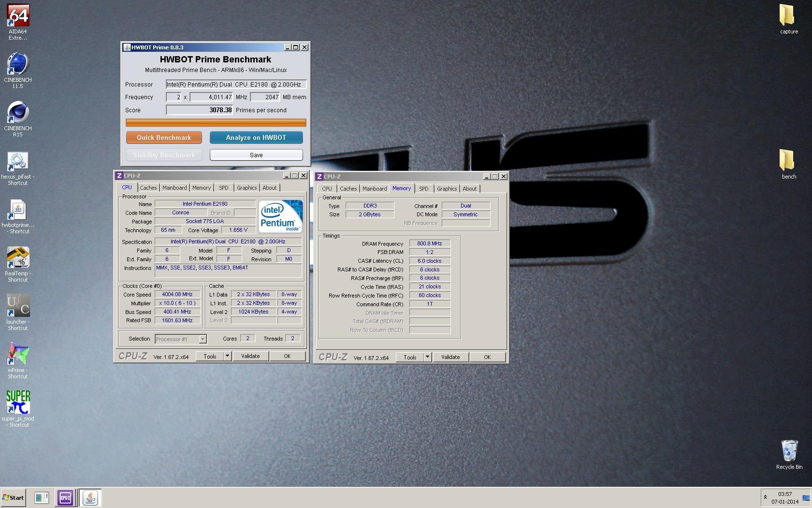This screenshot has width=812, height=508.
Task: Switch to Mainboard tab in left CPU-Z
Action: point(174,188)
